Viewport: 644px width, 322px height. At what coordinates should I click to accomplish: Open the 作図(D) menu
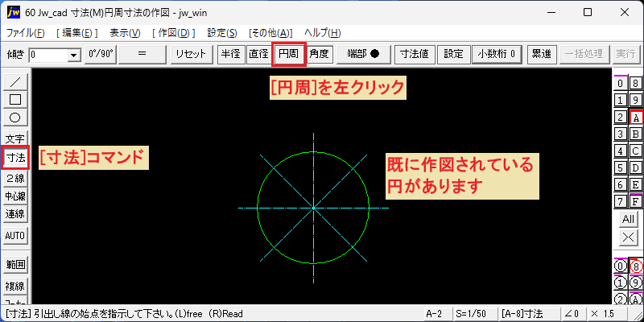pyautogui.click(x=173, y=33)
